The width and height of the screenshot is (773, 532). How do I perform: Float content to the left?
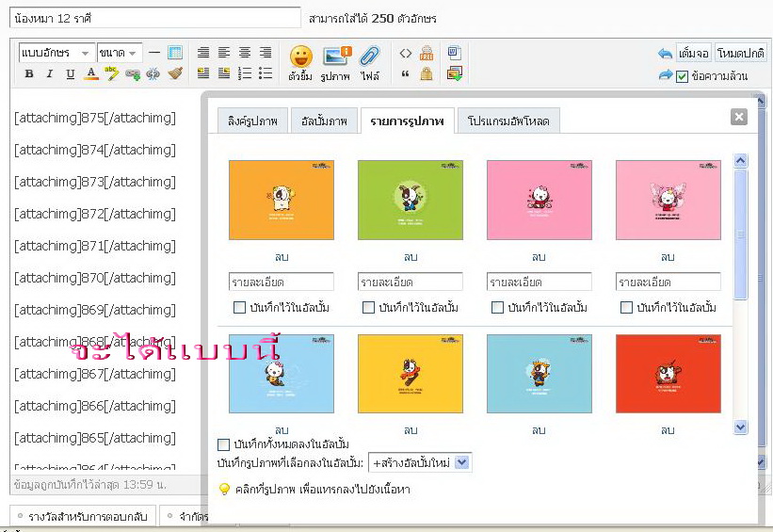[x=203, y=73]
